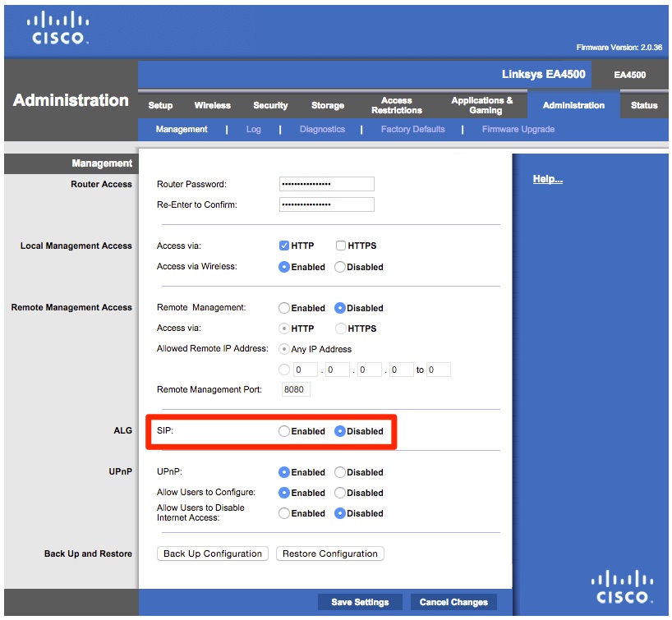This screenshot has width=672, height=620.
Task: Select Disabled for Remote Management
Action: click(x=340, y=308)
